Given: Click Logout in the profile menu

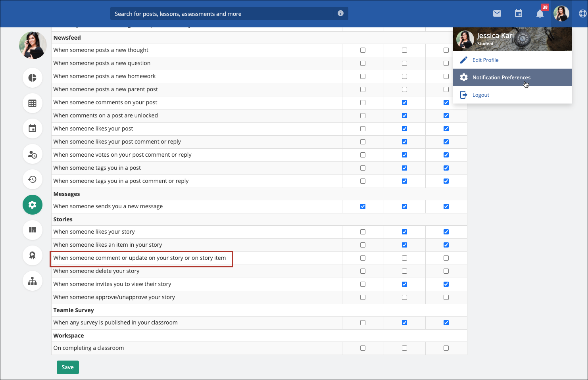Looking at the screenshot, I should click(480, 95).
